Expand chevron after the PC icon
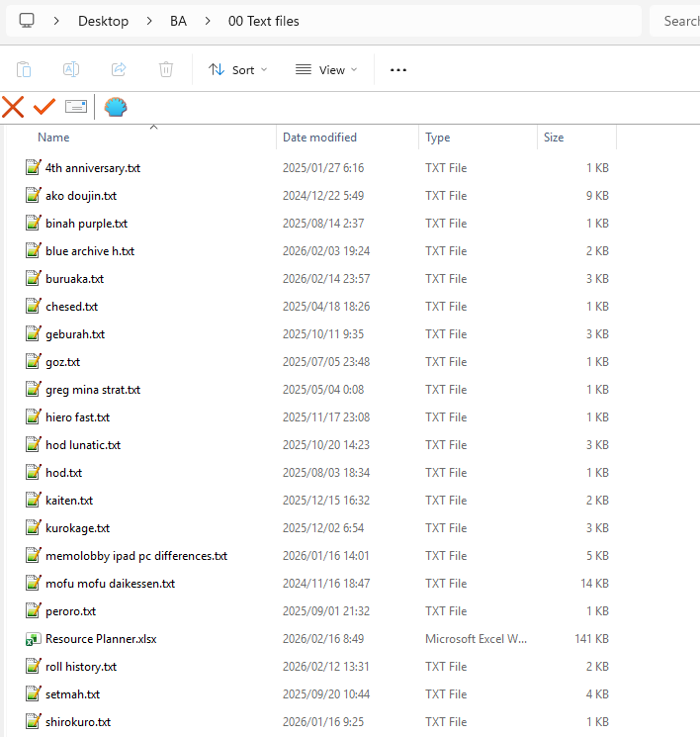This screenshot has height=737, width=700. tap(56, 21)
